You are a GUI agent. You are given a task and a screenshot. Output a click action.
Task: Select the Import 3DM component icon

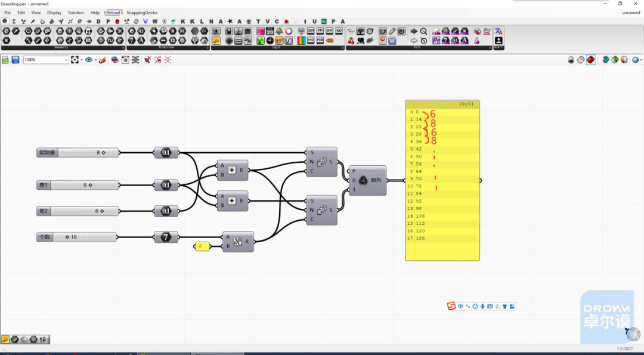click(311, 31)
